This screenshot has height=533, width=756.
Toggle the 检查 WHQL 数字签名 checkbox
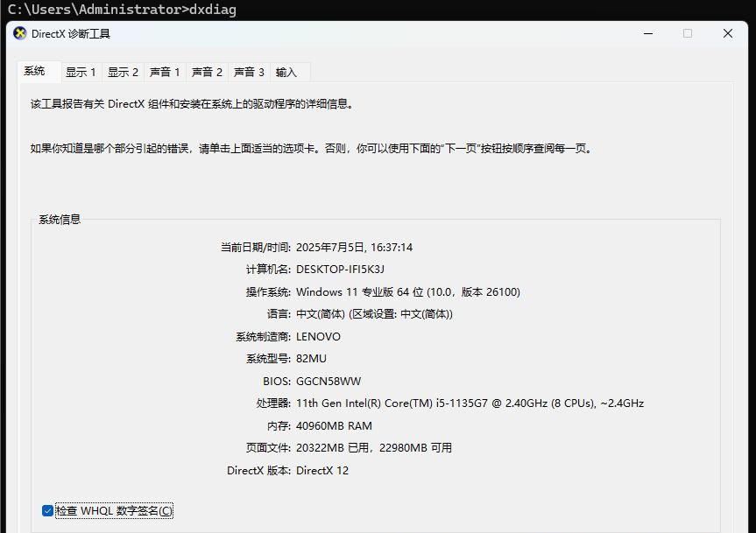point(47,511)
